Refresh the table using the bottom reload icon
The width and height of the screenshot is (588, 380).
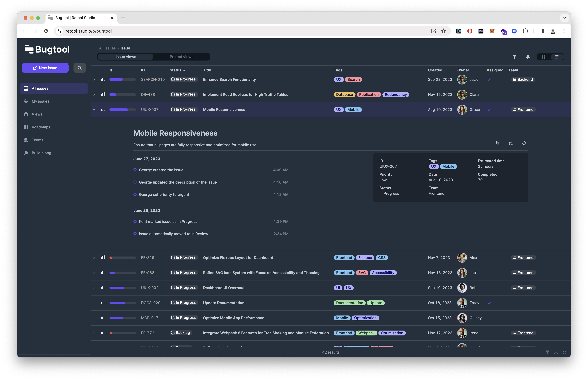click(x=564, y=352)
